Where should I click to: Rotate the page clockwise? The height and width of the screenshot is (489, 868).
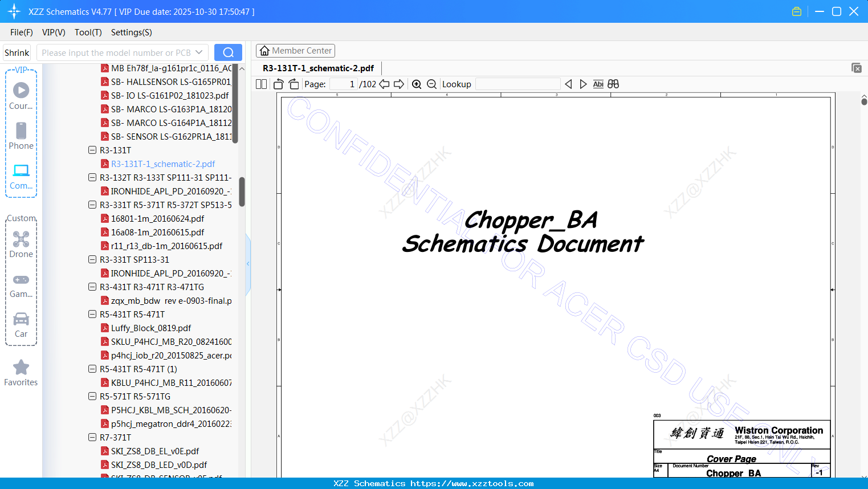click(294, 84)
